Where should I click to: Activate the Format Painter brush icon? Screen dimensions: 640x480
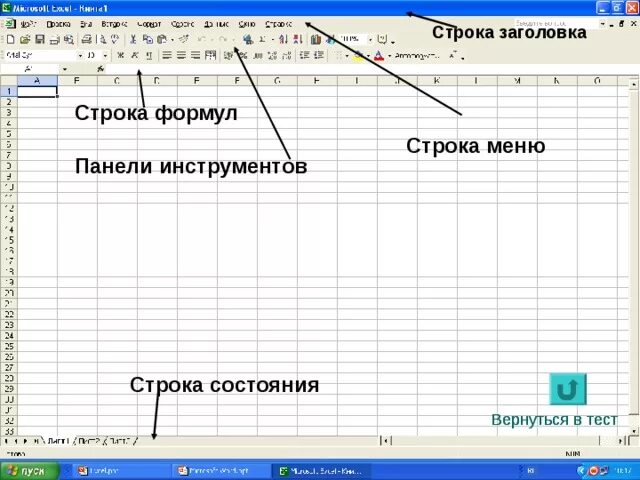click(184, 39)
